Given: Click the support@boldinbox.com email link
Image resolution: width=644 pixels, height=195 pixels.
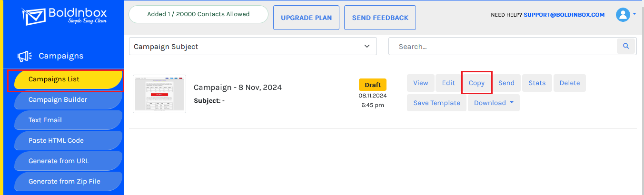Looking at the screenshot, I should pos(564,15).
